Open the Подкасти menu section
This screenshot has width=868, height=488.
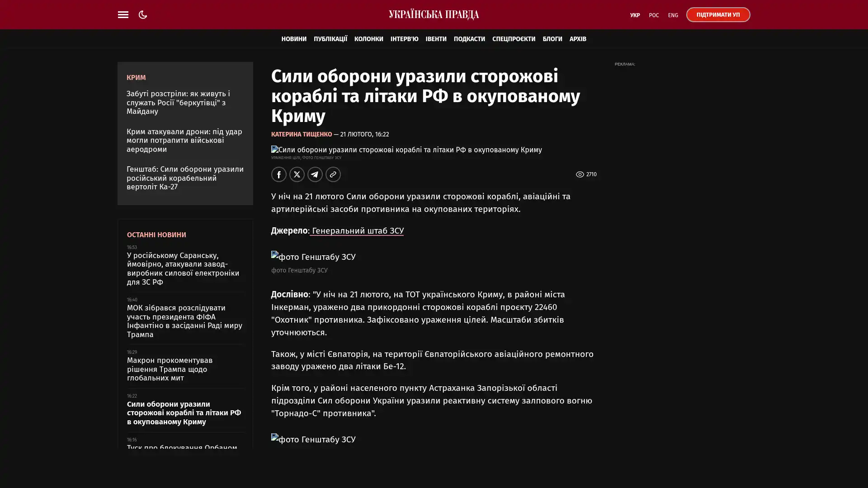click(469, 39)
